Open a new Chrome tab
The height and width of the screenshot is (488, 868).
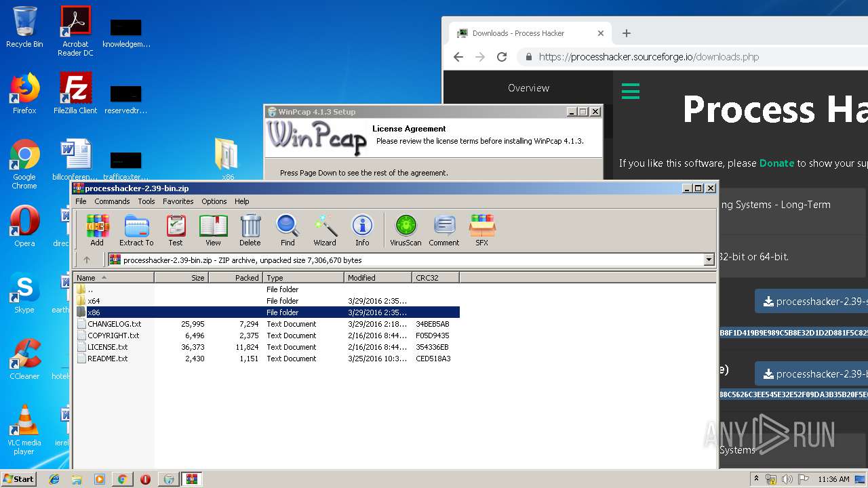(x=627, y=33)
